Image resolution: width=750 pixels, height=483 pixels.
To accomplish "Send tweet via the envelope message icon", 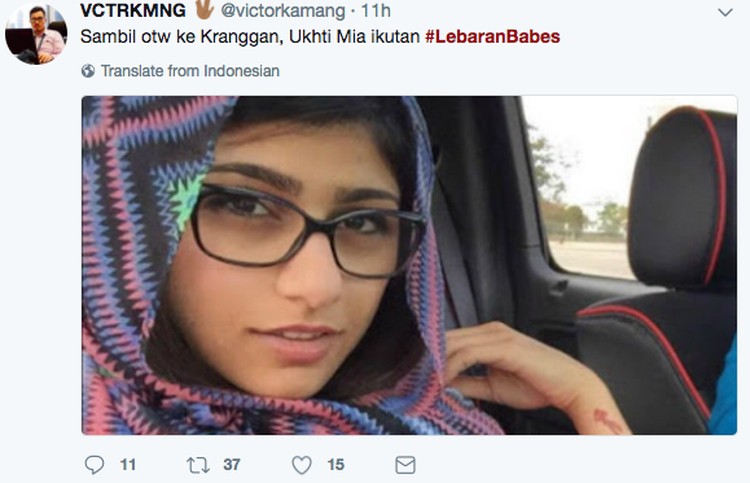I will 405,465.
